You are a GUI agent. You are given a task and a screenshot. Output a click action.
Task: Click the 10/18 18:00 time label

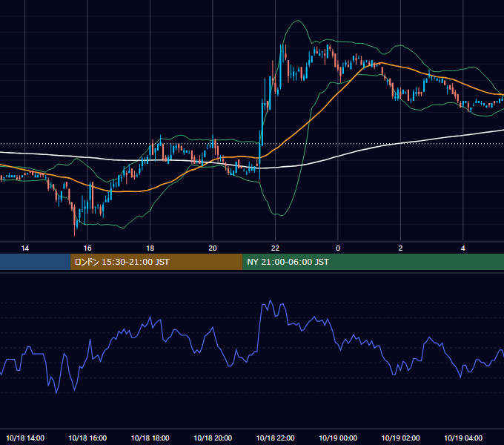pos(150,438)
